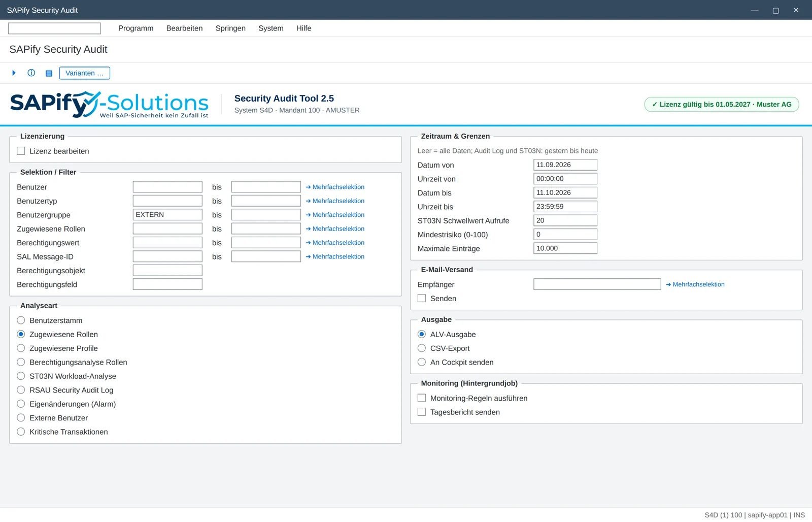Click the list layout toolbar icon
This screenshot has width=812, height=522.
[x=49, y=73]
